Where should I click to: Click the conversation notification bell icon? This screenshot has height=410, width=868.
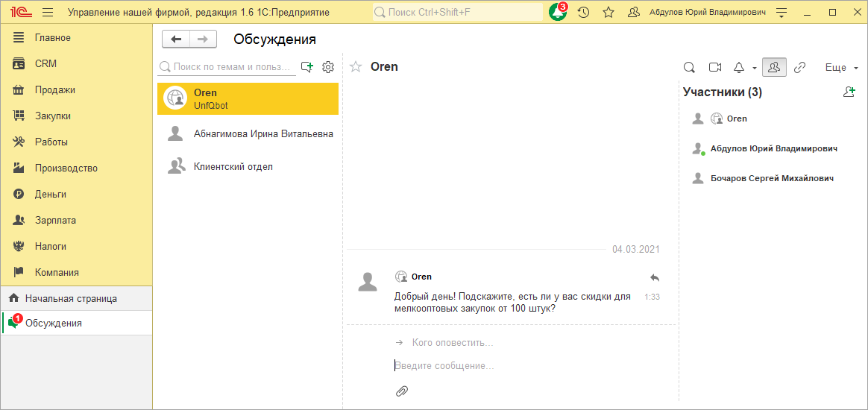tap(739, 67)
